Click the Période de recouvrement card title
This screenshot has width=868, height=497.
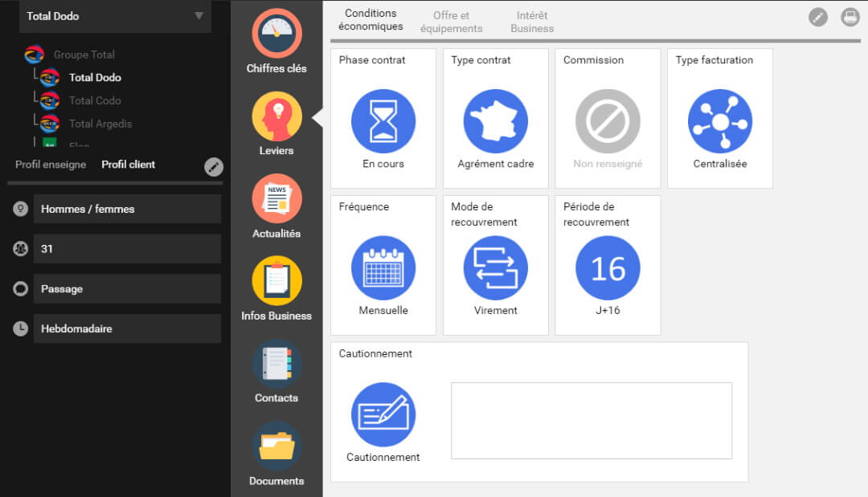tap(596, 214)
